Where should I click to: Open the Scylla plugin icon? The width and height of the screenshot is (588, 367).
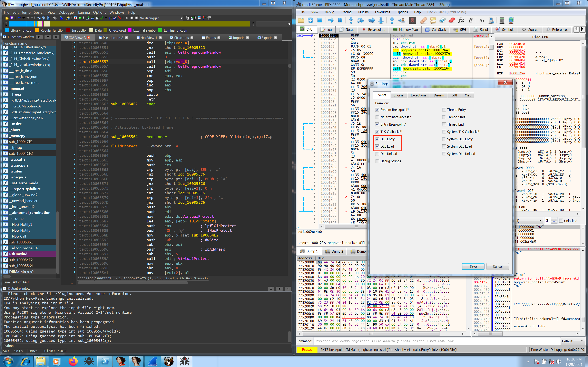point(412,20)
